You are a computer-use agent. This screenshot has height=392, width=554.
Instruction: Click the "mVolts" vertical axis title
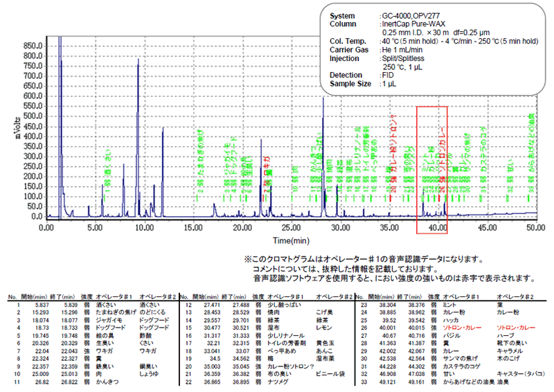coord(17,127)
